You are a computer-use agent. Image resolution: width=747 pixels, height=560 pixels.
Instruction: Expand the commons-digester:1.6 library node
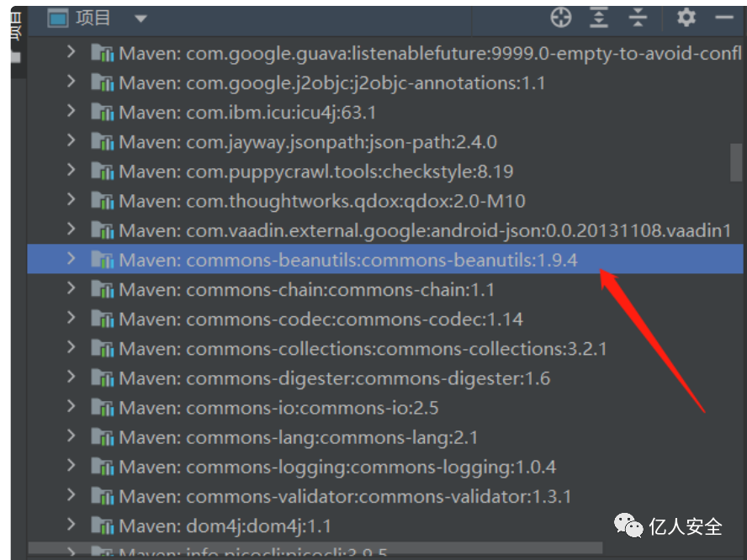71,376
